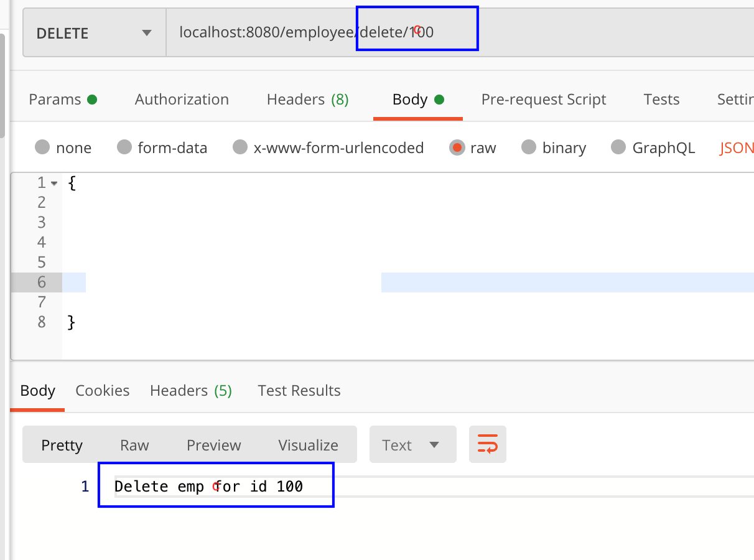The width and height of the screenshot is (754, 560).
Task: Go to the Tests tab
Action: [661, 100]
